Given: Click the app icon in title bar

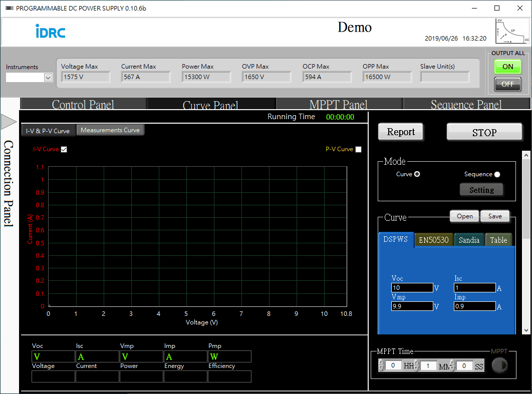Looking at the screenshot, I should [9, 8].
